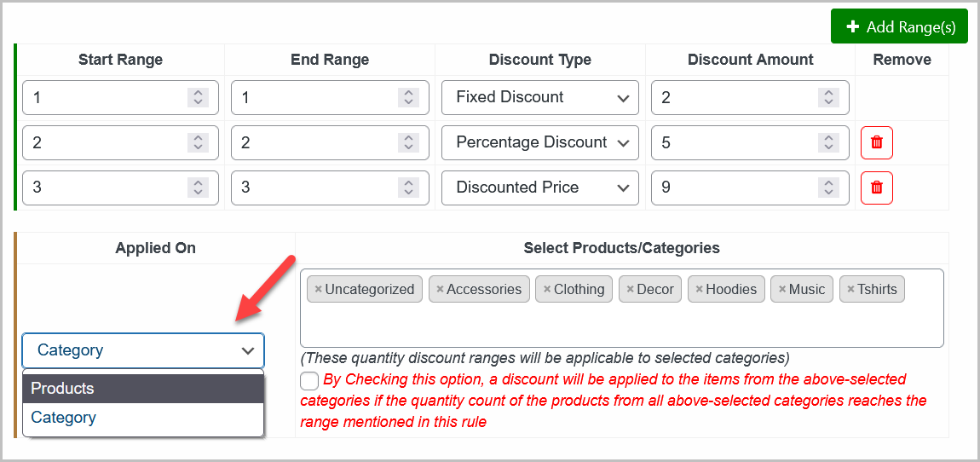This screenshot has width=980, height=462.
Task: Remove the Uncategorized category tag
Action: (319, 290)
